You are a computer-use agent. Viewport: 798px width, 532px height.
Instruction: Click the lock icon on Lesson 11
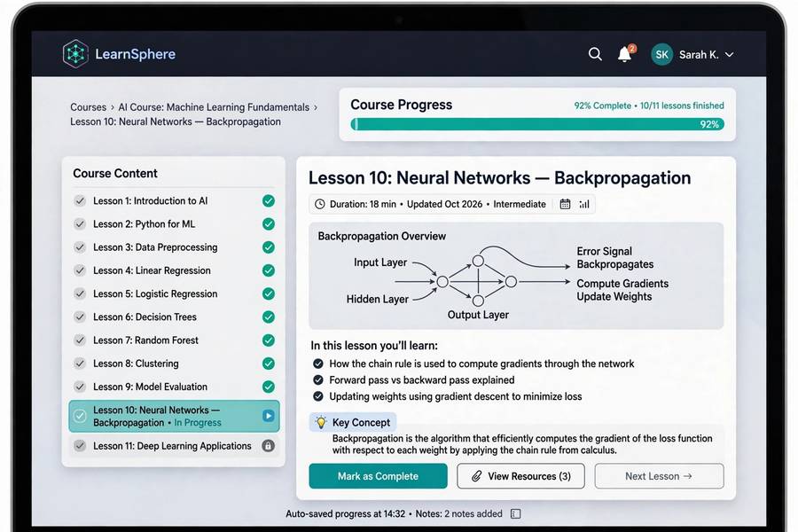tap(268, 446)
